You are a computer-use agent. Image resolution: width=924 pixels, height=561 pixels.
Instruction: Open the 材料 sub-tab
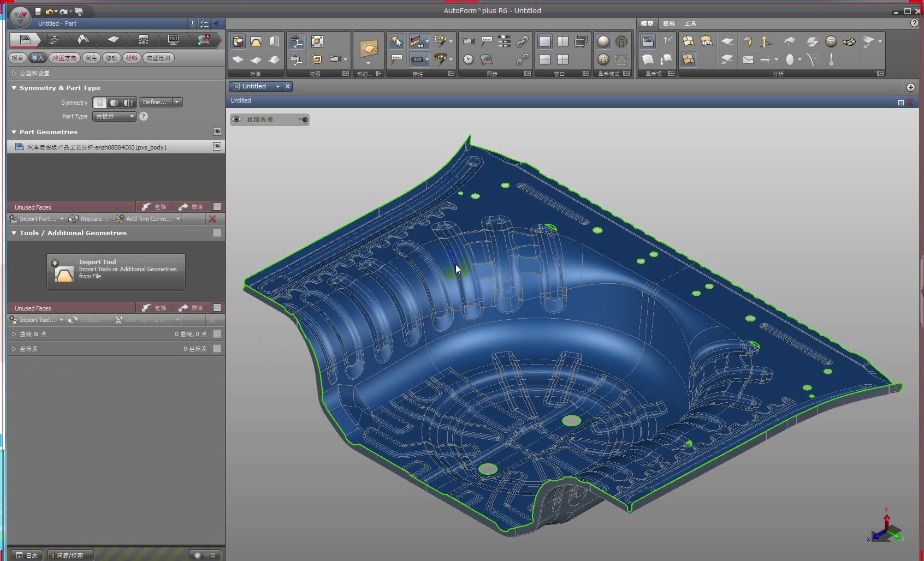(x=131, y=58)
